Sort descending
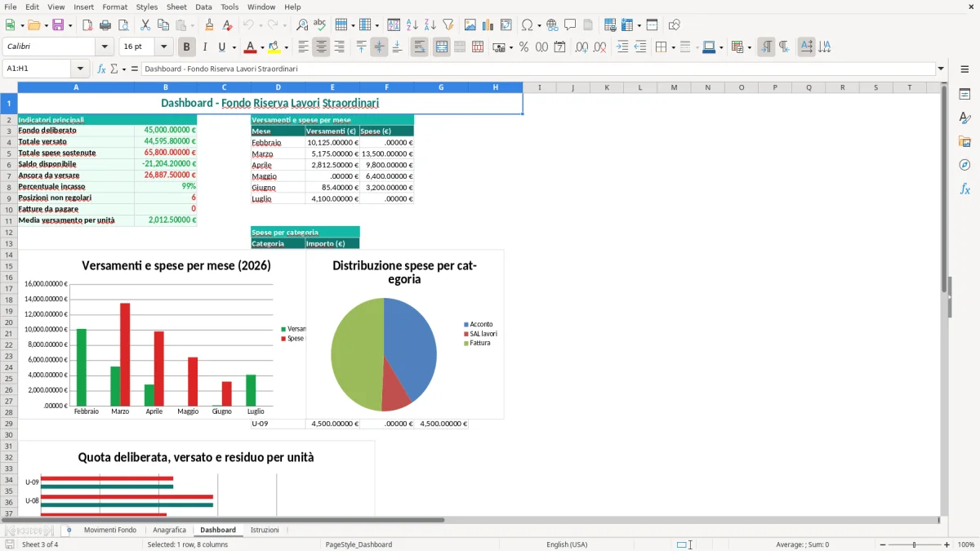Screen dimensions: 980x551 tap(430, 25)
